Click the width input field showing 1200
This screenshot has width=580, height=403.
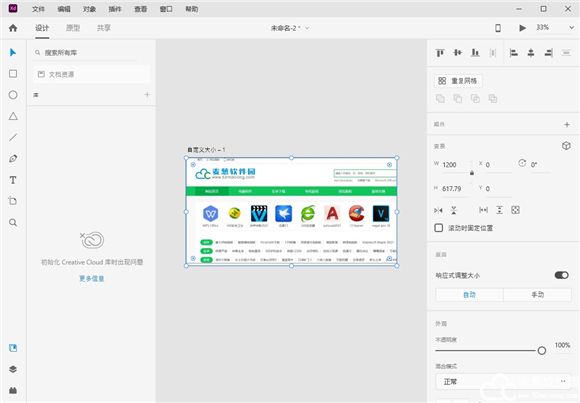pos(456,165)
